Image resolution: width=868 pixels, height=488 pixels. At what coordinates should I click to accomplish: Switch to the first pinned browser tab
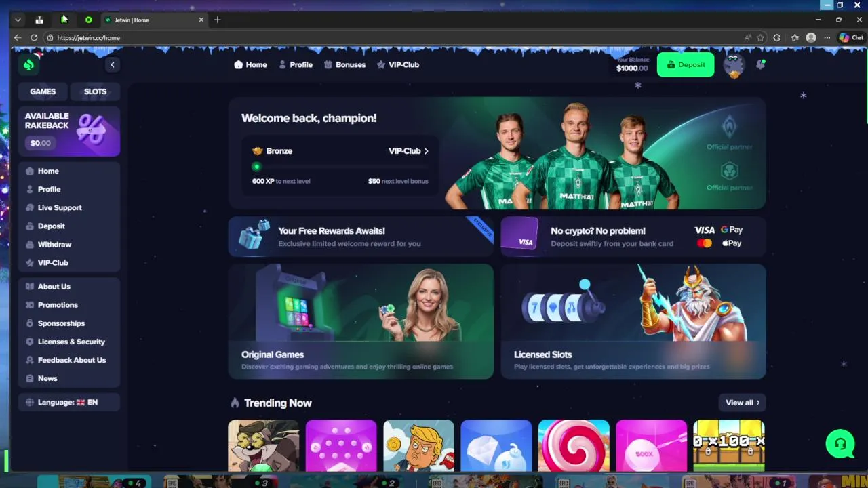[39, 20]
